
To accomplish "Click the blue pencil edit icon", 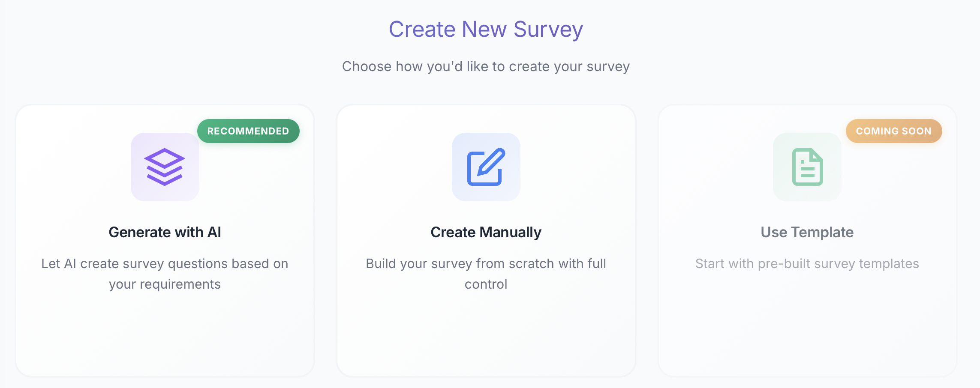I will [486, 167].
